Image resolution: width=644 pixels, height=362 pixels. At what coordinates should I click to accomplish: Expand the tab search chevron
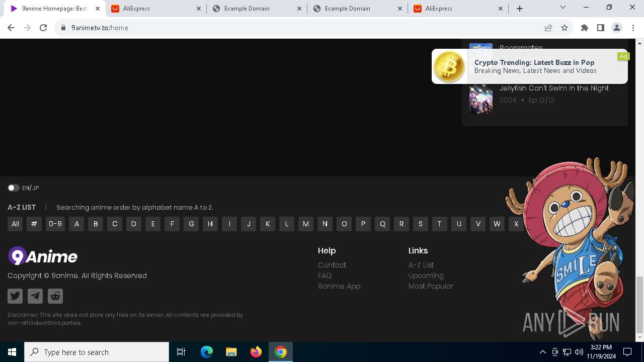pyautogui.click(x=563, y=8)
